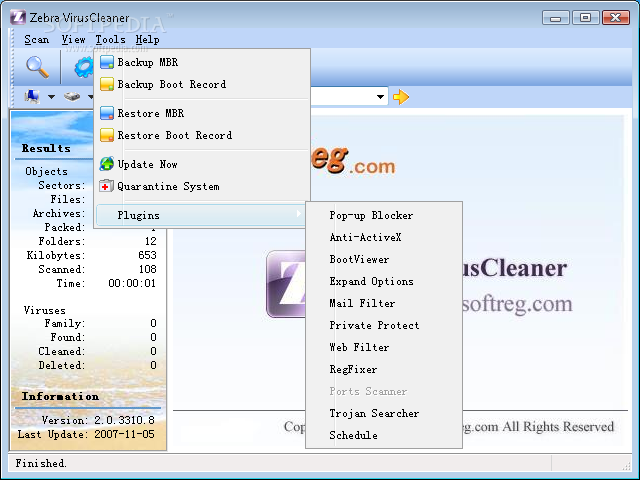
Task: Select Restore MBR menu entry
Action: pyautogui.click(x=202, y=113)
